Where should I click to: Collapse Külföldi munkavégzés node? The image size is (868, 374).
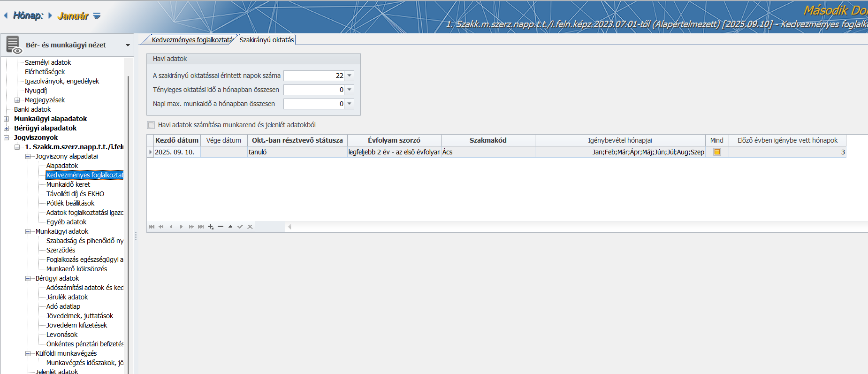(28, 353)
